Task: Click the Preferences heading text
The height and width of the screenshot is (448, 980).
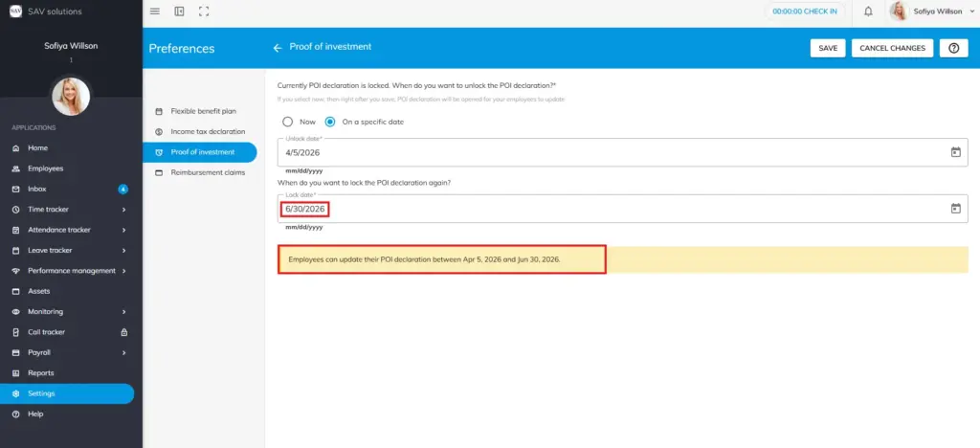Action: 181,49
